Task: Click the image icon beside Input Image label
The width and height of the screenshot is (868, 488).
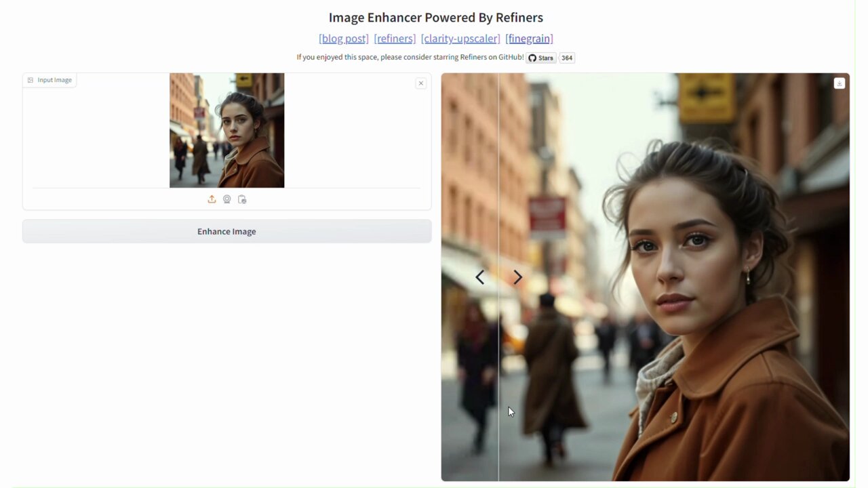Action: (x=31, y=80)
